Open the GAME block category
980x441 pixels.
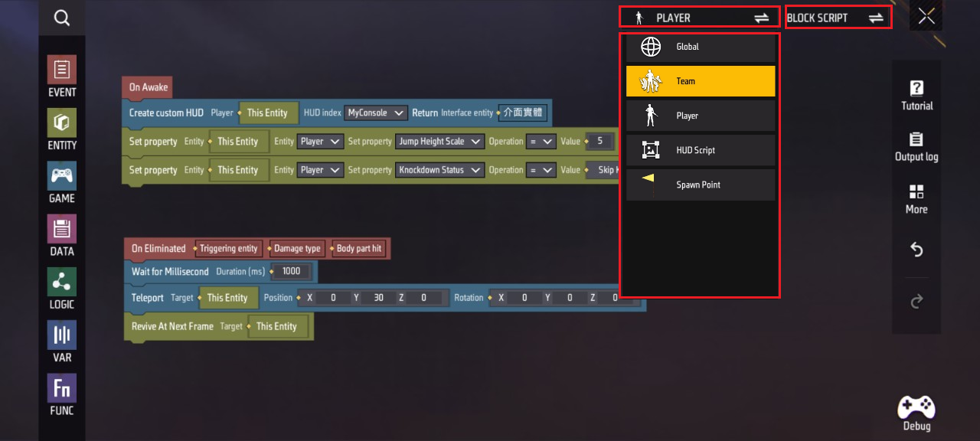[x=62, y=182]
